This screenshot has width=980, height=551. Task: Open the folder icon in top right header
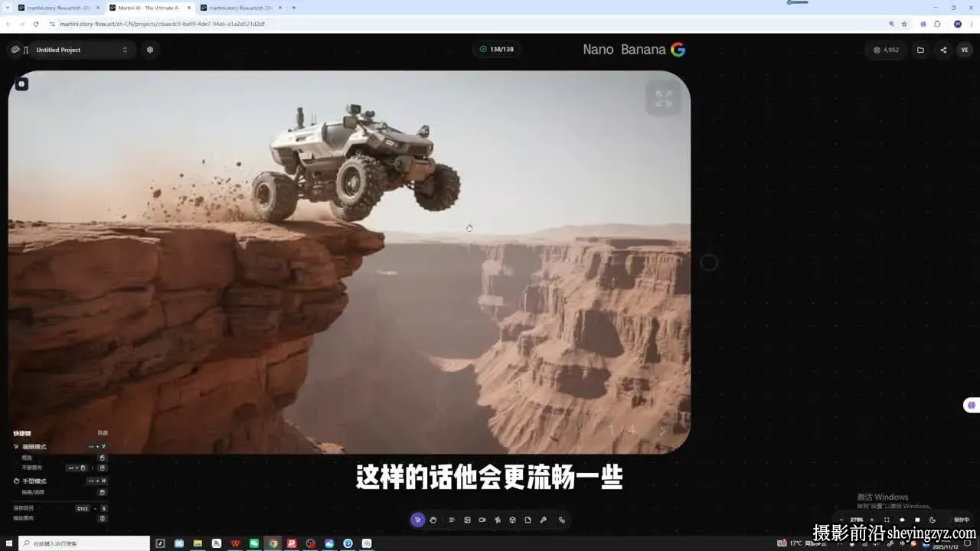[920, 50]
